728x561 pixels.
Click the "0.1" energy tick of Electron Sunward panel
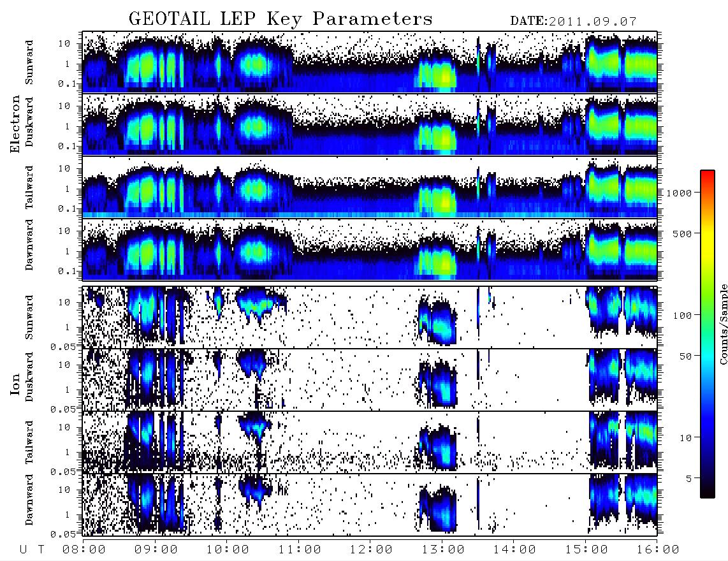point(66,84)
